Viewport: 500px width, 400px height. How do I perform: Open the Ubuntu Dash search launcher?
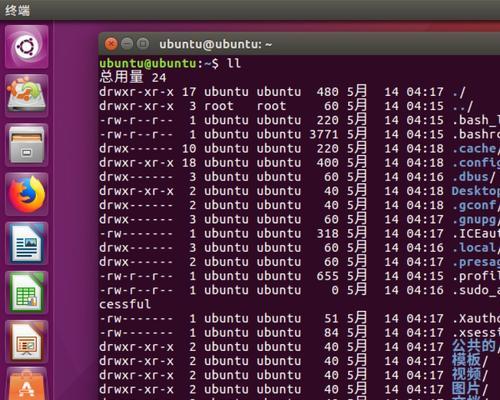27,47
